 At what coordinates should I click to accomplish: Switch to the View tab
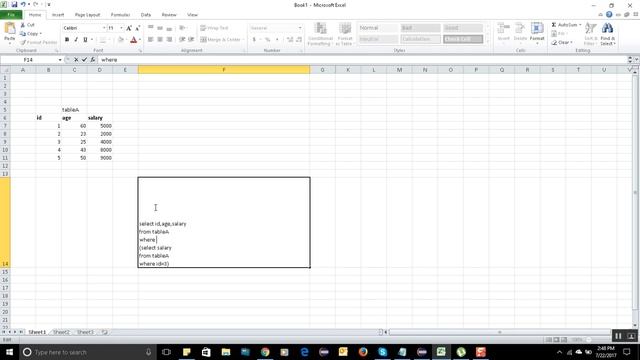[192, 15]
